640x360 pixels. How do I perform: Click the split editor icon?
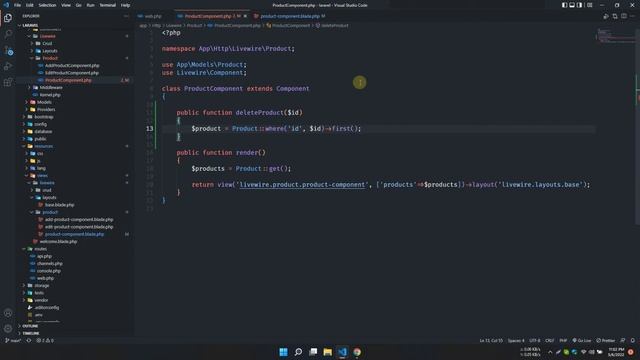(624, 16)
